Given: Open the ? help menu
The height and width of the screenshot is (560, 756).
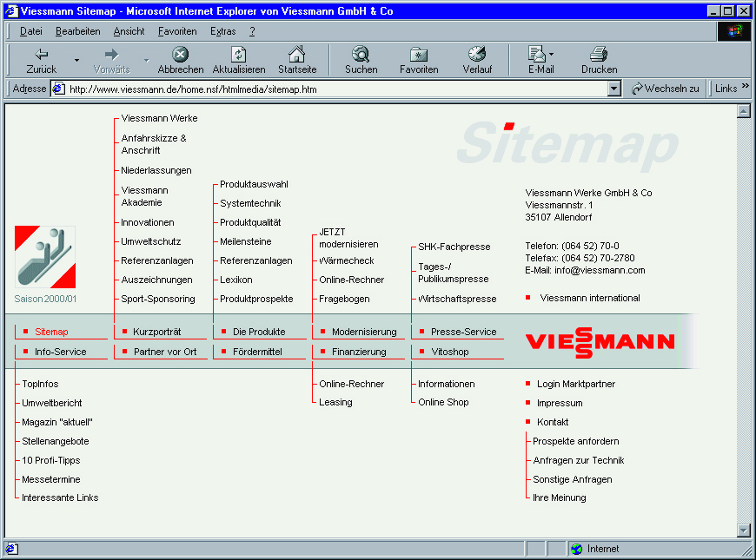Looking at the screenshot, I should 252,31.
